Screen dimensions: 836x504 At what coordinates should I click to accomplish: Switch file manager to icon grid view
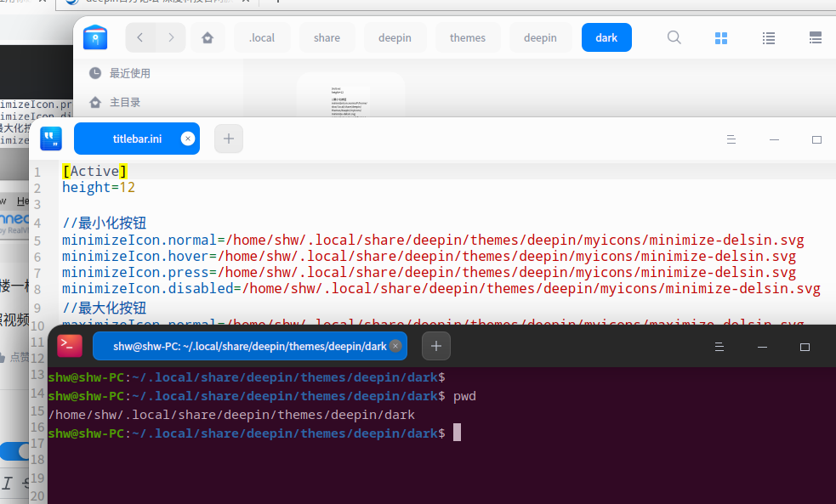coord(721,38)
